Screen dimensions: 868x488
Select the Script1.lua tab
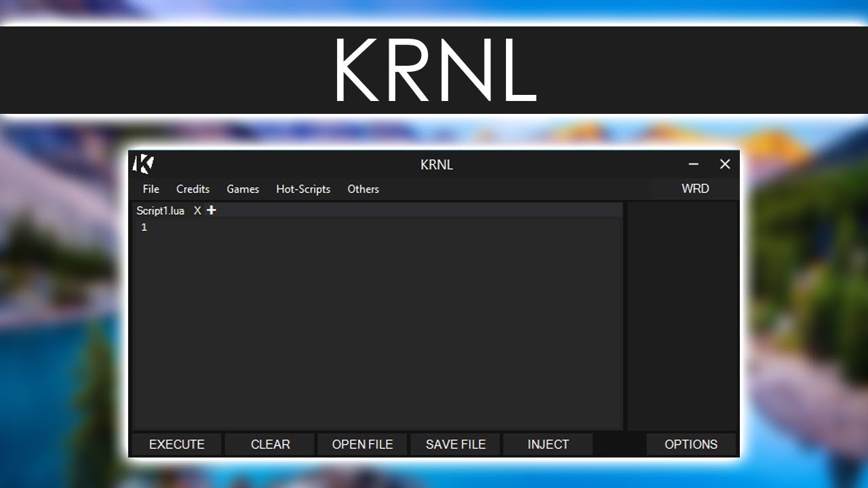point(160,211)
